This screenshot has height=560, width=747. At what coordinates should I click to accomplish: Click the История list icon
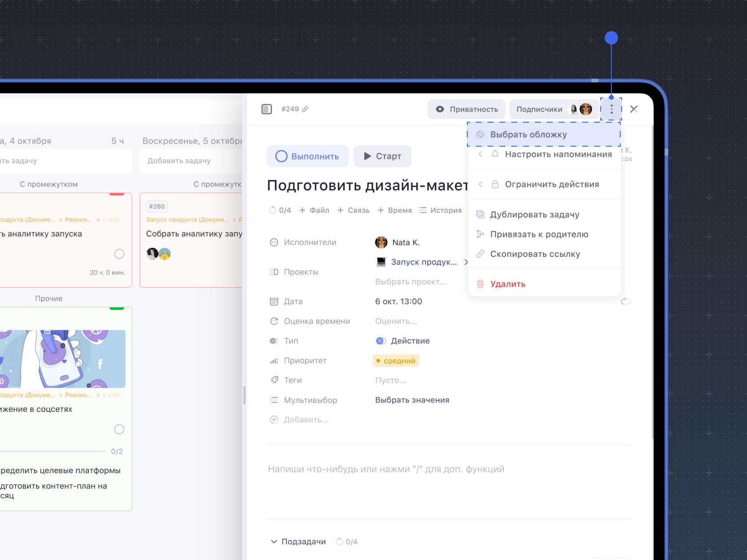tap(423, 210)
